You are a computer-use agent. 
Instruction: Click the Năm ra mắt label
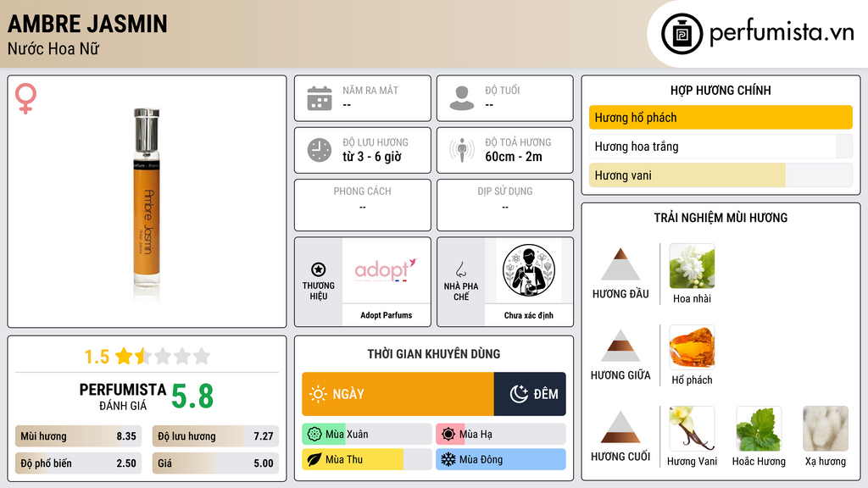[x=370, y=90]
